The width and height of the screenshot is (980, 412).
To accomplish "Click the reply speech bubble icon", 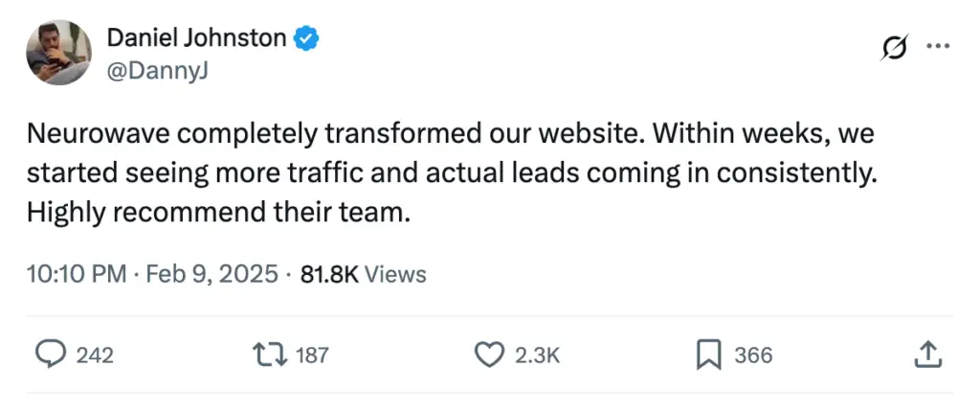I will (x=50, y=355).
